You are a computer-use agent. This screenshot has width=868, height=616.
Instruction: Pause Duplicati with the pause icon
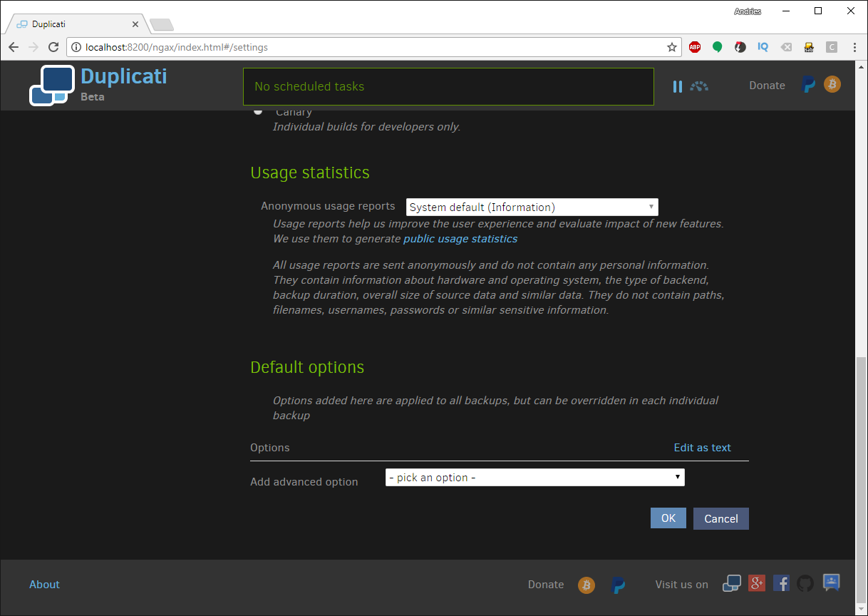pyautogui.click(x=677, y=86)
